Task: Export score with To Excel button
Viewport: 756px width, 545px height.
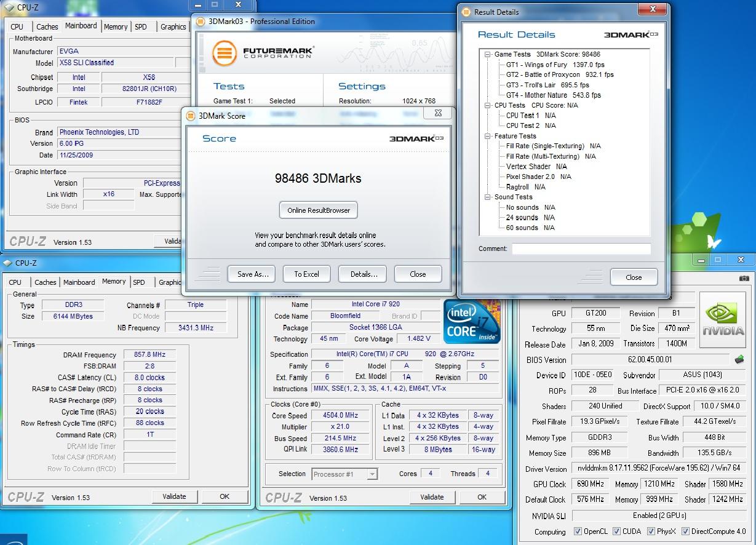Action: point(307,274)
